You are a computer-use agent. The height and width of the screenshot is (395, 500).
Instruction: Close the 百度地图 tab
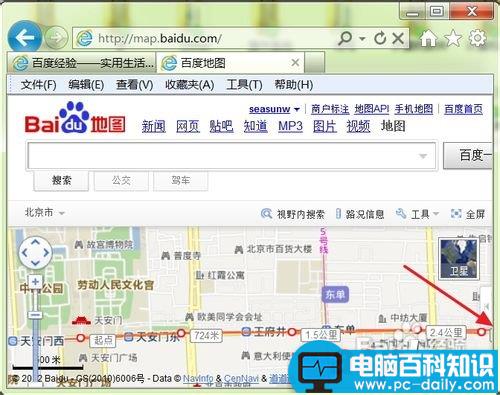click(x=295, y=62)
